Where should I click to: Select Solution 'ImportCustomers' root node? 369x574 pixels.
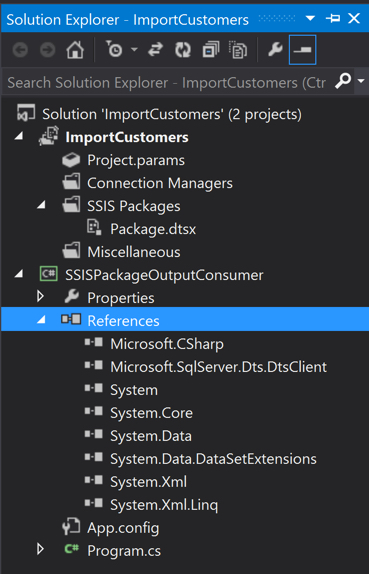(172, 114)
